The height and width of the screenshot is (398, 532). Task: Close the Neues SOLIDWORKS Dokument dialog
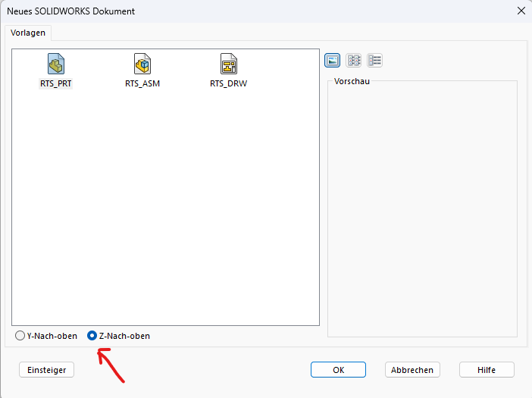coord(521,11)
